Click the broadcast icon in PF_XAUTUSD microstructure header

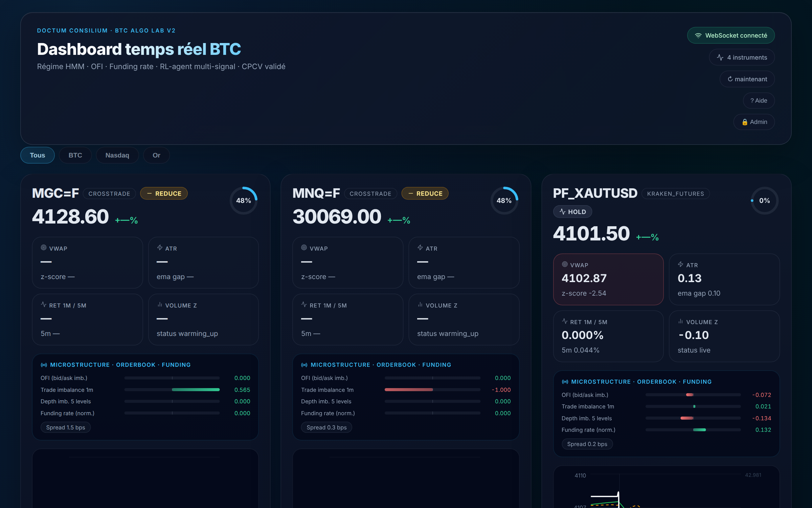[x=565, y=382]
